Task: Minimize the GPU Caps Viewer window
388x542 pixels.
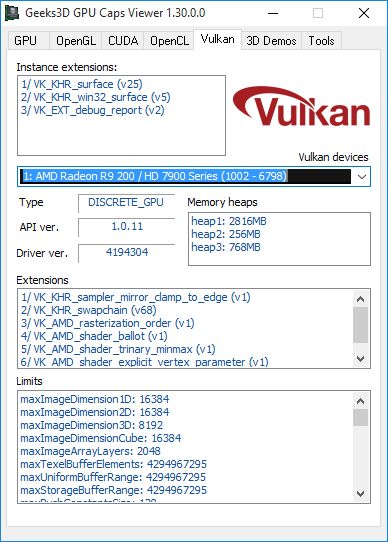Action: click(x=273, y=13)
